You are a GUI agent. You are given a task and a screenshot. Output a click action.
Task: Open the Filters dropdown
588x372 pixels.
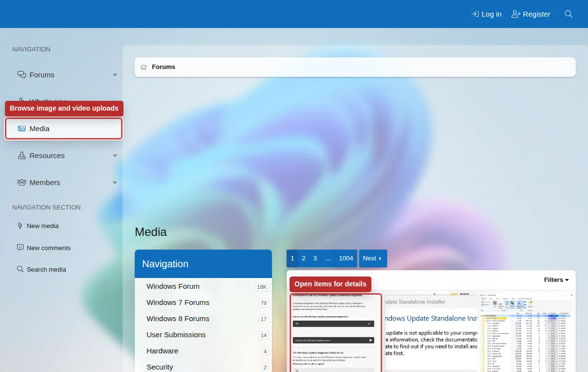[x=557, y=280]
